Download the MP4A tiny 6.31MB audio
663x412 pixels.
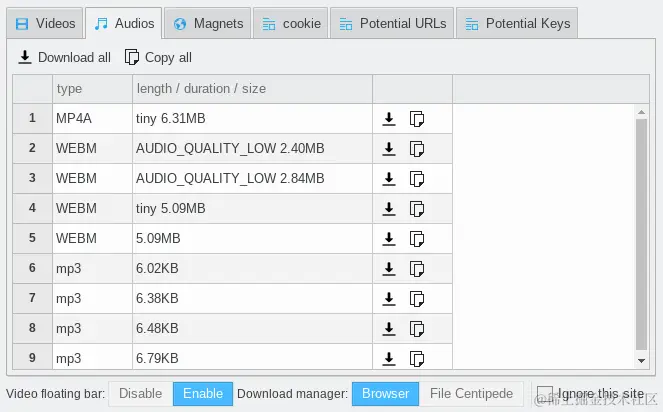pyautogui.click(x=389, y=119)
